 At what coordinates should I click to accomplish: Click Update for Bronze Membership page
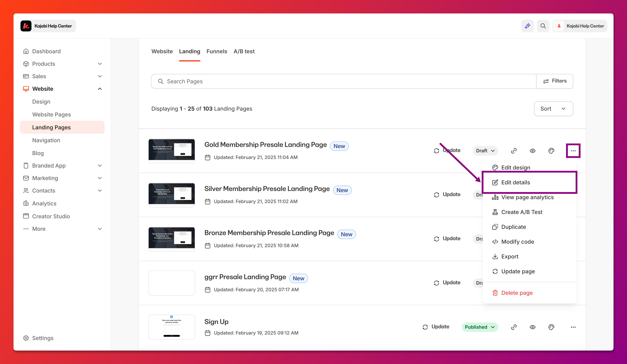[447, 239]
